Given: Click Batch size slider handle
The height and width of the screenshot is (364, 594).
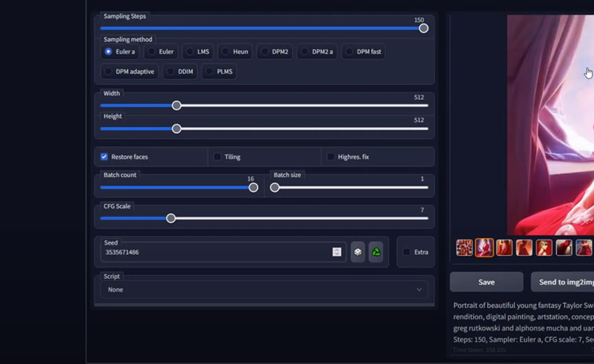Looking at the screenshot, I should point(275,187).
